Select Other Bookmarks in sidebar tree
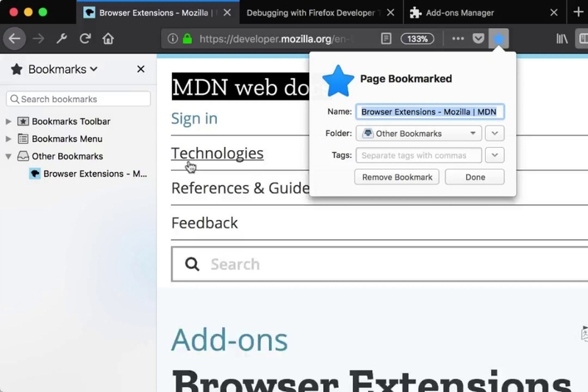The width and height of the screenshot is (588, 392). [x=67, y=156]
